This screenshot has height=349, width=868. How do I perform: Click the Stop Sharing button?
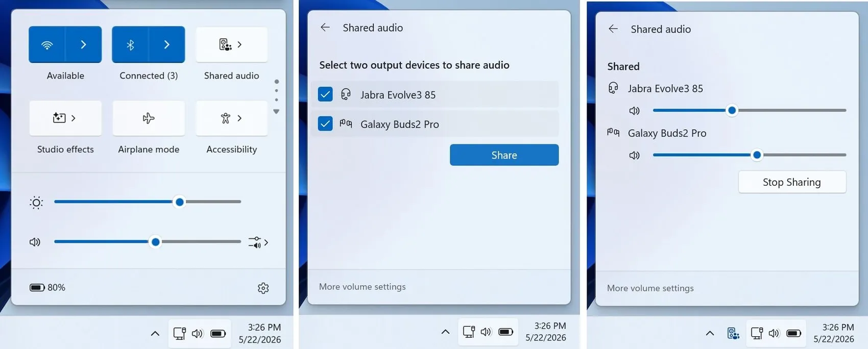click(792, 182)
